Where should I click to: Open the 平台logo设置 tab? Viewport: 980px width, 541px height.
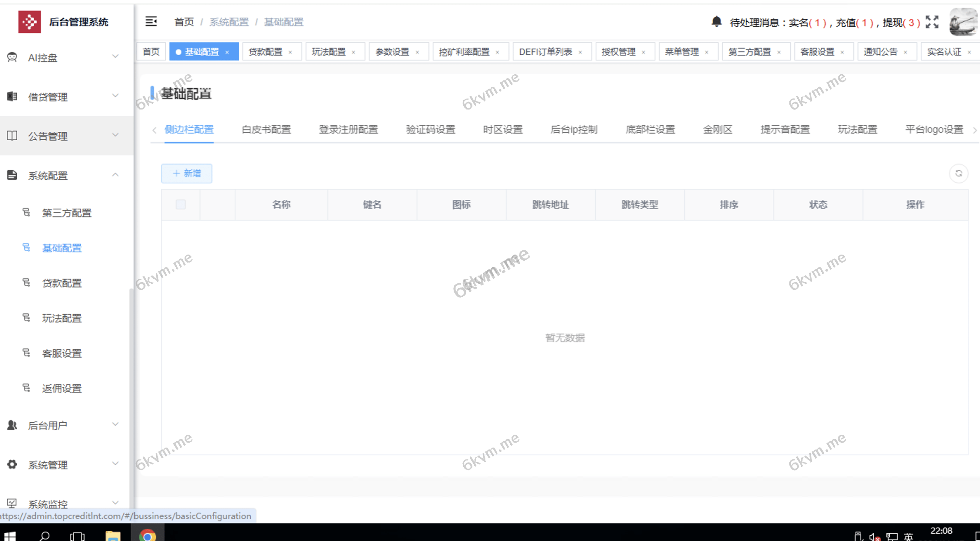pos(934,129)
